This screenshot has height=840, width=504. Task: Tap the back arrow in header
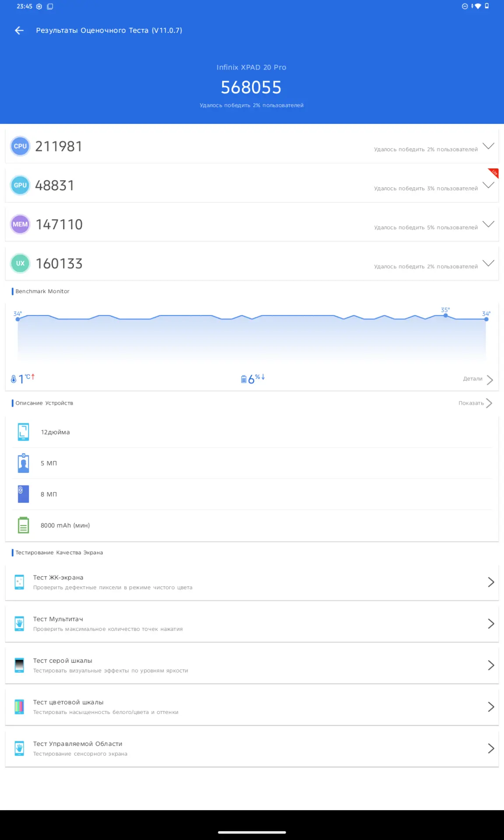19,30
